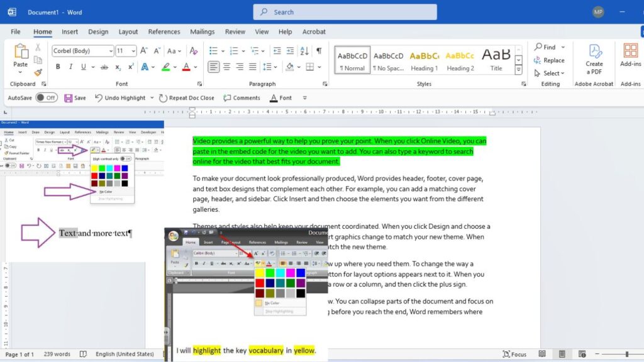Image resolution: width=644 pixels, height=362 pixels.
Task: Sort text alphabetically icon
Action: pyautogui.click(x=304, y=50)
